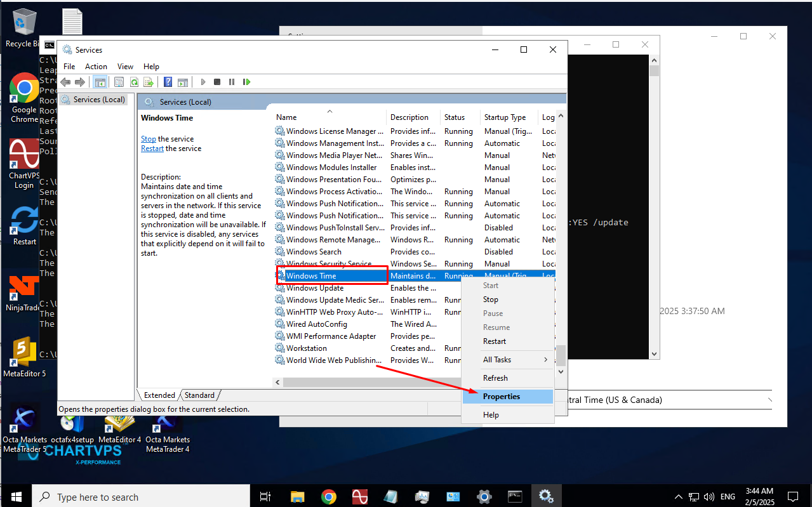Switch to Command Prompt on the taskbar

coord(515,496)
